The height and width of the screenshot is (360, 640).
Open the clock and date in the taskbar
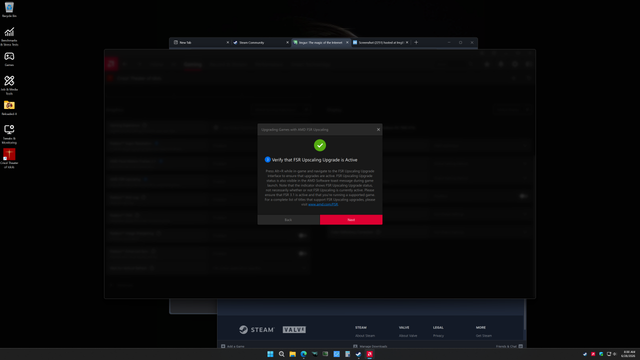(629, 354)
